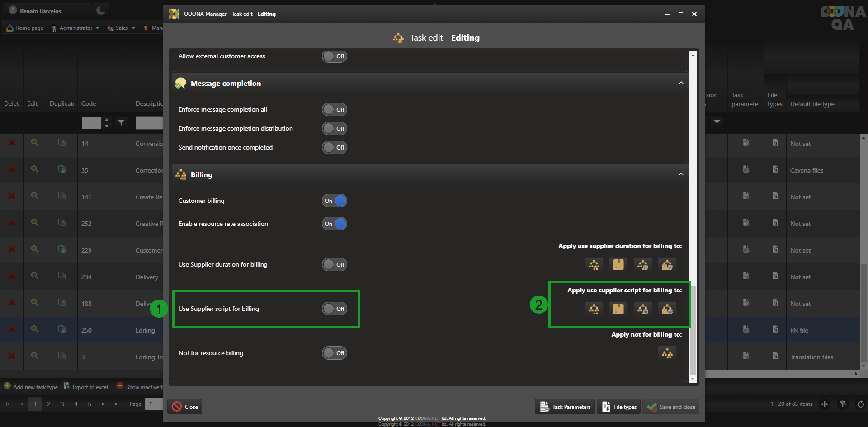Click the icon under Apply not for billing
Viewport: 868px width, 427px height.
point(667,353)
